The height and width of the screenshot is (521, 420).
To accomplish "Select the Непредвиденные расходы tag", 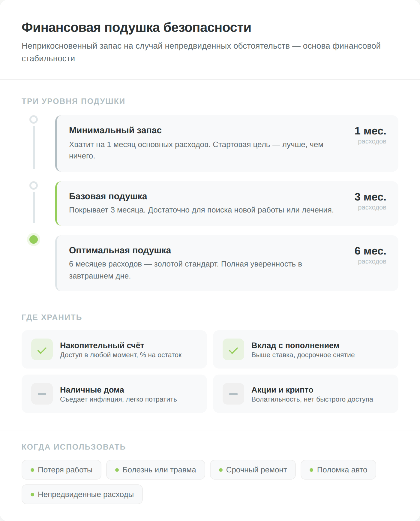I will coord(82,494).
